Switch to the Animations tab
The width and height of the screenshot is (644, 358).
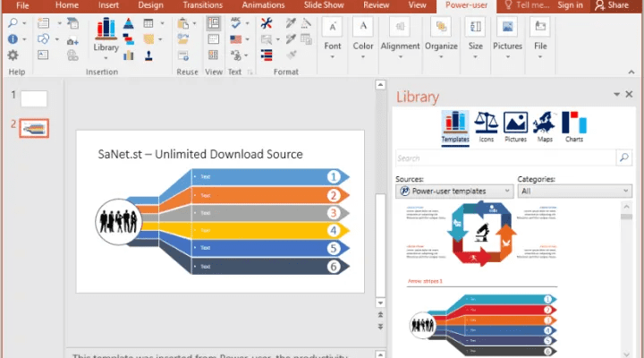263,5
